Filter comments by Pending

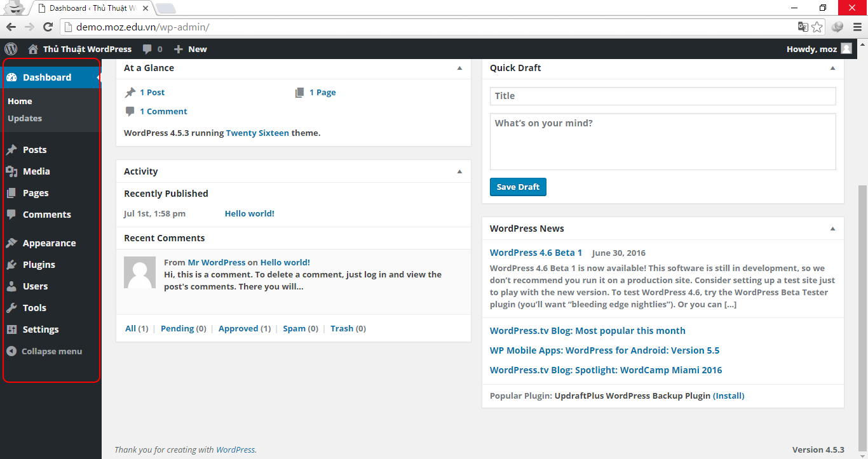(x=177, y=328)
